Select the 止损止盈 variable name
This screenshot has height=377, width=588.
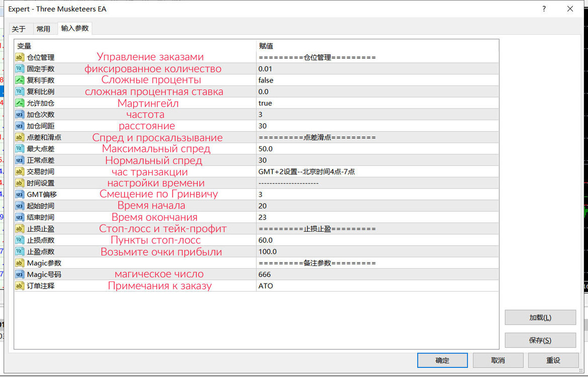point(41,229)
